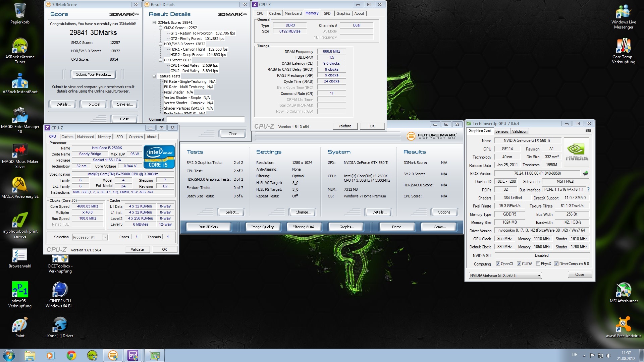Switch to Sensors tab in GPU-Z
The width and height of the screenshot is (644, 362).
click(501, 131)
